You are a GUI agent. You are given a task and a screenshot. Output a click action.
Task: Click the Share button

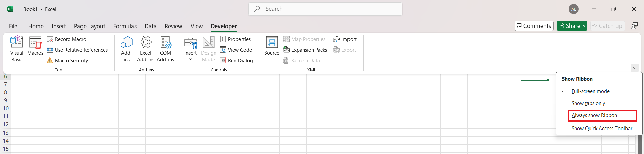tap(572, 26)
